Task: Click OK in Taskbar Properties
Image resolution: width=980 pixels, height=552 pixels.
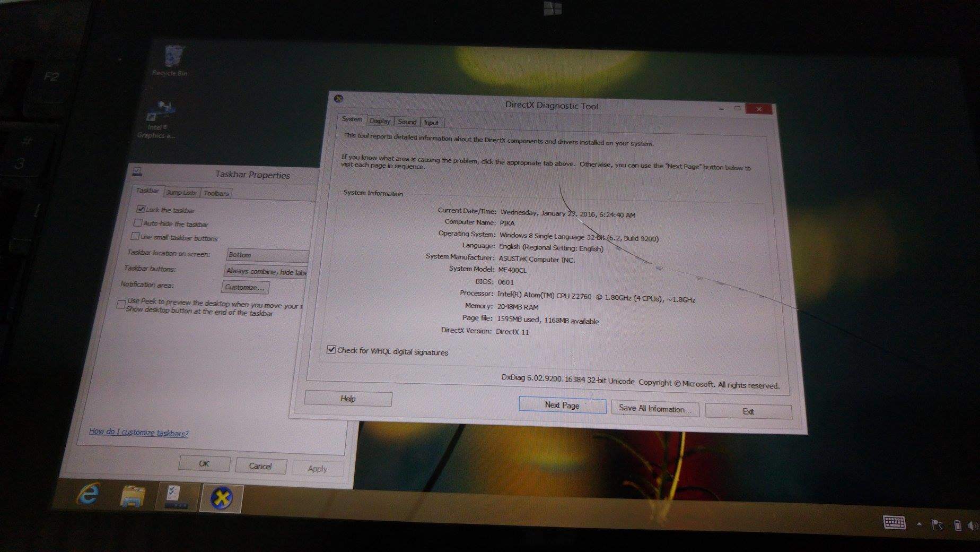Action: pyautogui.click(x=204, y=463)
